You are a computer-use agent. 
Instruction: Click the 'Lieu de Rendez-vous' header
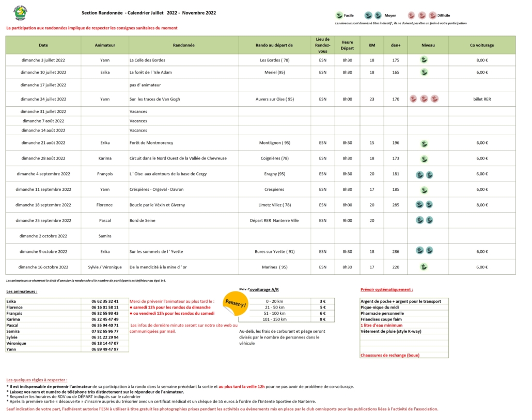coord(323,45)
